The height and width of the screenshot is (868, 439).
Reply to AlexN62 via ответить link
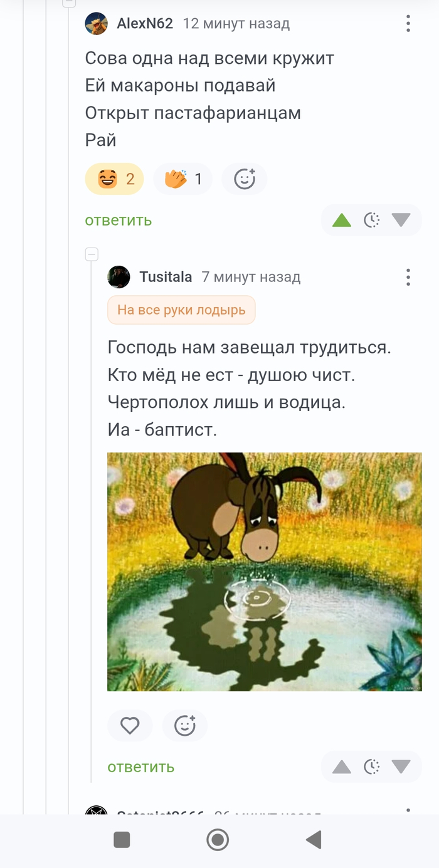119,220
